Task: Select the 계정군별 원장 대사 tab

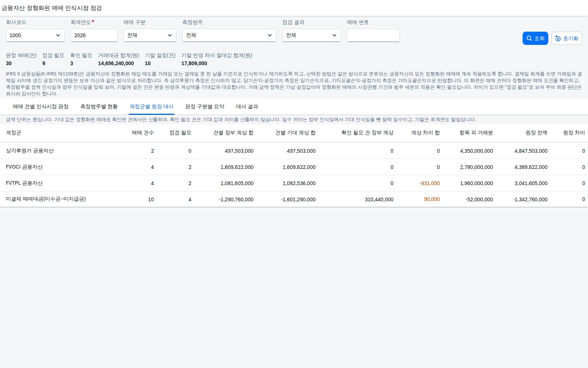Action: coord(151,107)
